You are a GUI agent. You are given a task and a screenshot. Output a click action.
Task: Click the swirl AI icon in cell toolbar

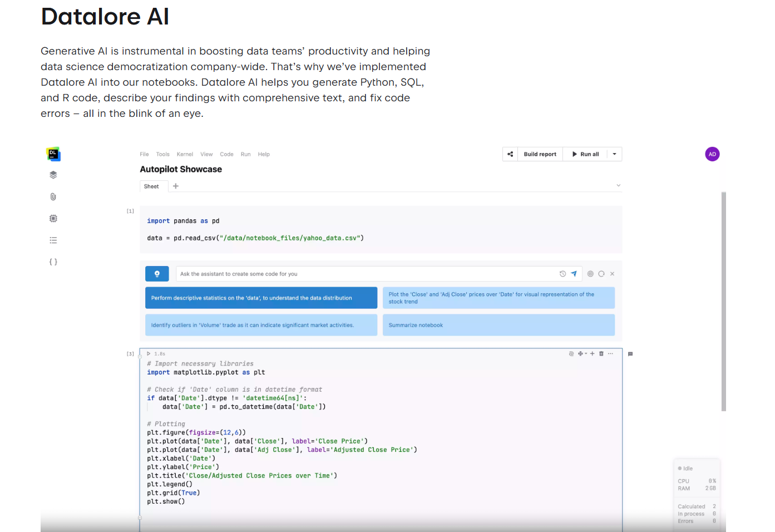pos(571,353)
